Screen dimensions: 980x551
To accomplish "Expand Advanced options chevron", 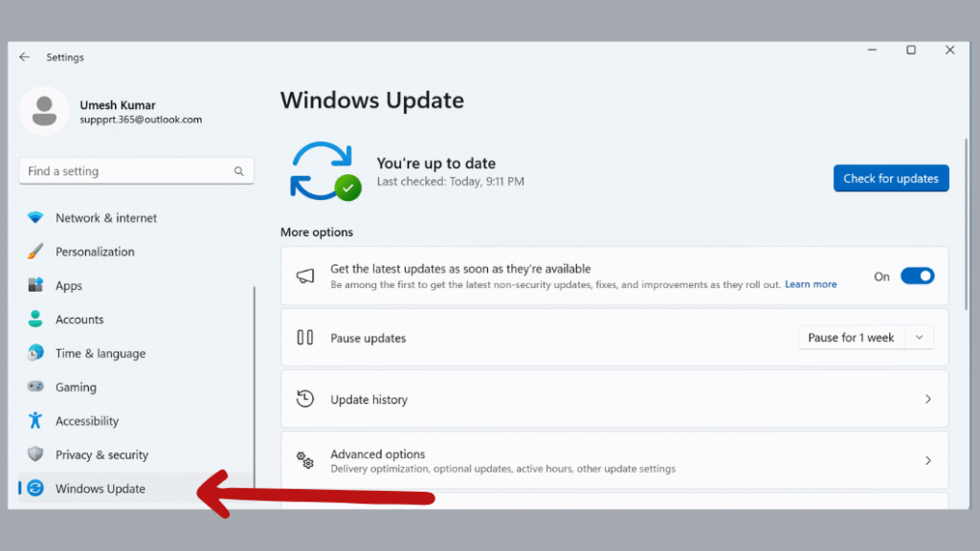I will tap(928, 460).
